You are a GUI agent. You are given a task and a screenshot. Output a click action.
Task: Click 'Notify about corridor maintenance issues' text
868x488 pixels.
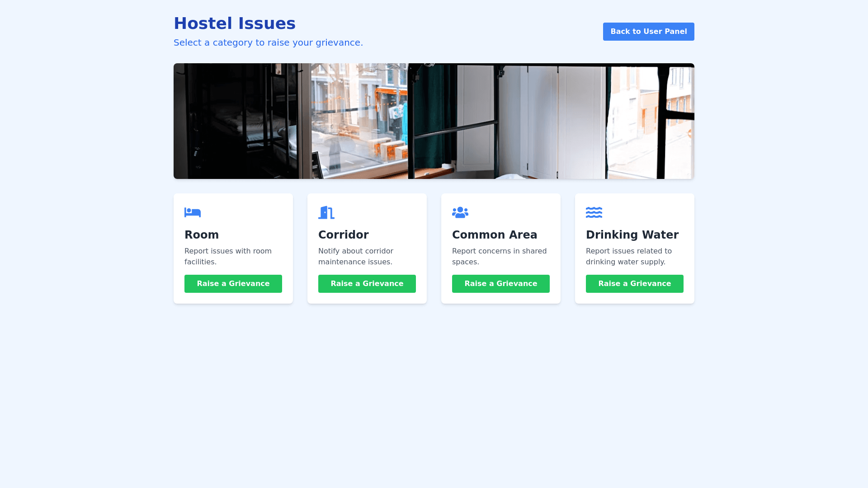coord(356,257)
